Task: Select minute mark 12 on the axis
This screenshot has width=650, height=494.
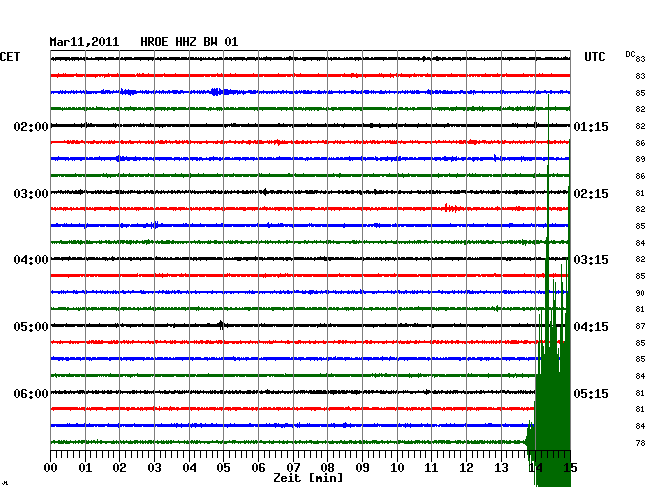Action: pos(466,468)
